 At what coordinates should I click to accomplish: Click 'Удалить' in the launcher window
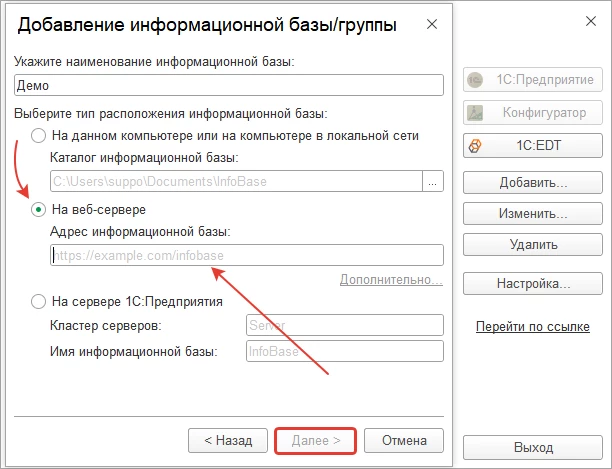533,245
